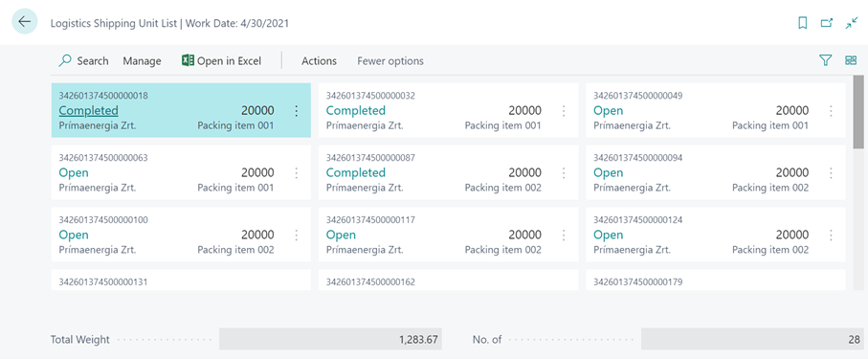Screen dimensions: 868x359
Task: Open Completed link of unit 342601374500000087
Action: click(355, 172)
